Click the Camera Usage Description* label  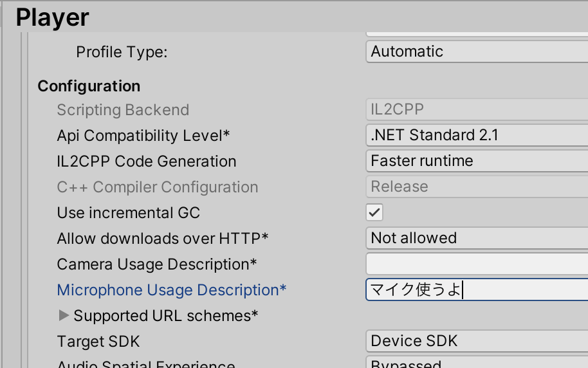[x=157, y=264]
